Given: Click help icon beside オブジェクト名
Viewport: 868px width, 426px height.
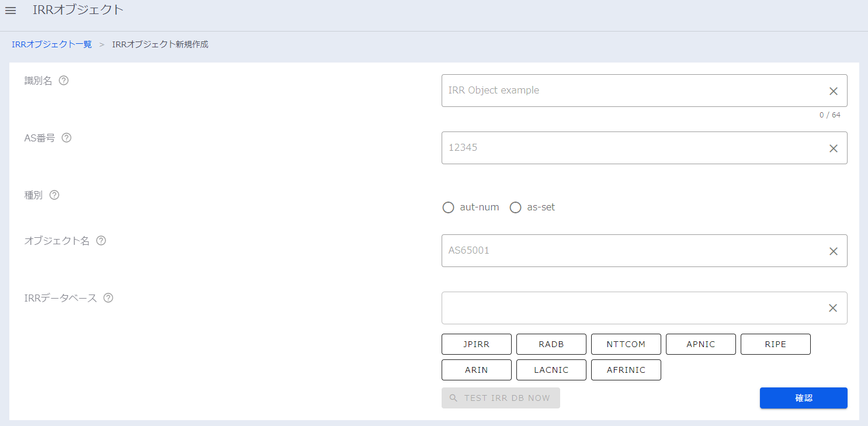Looking at the screenshot, I should [x=101, y=241].
